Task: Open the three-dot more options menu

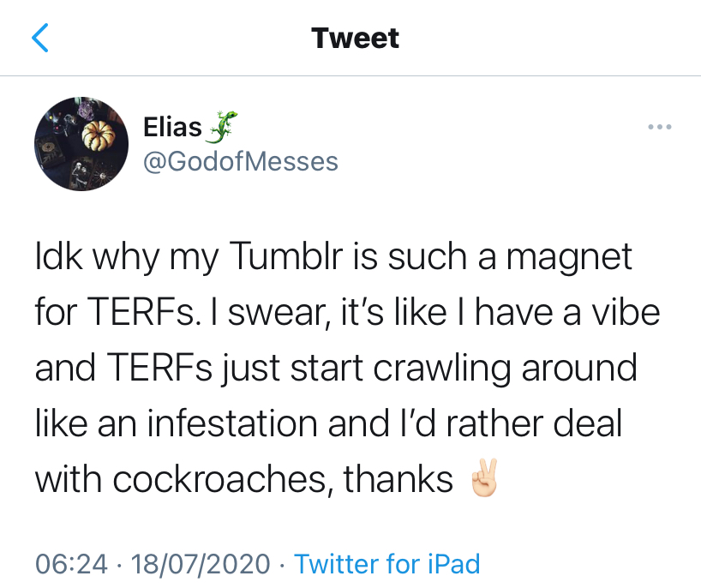Action: tap(660, 128)
